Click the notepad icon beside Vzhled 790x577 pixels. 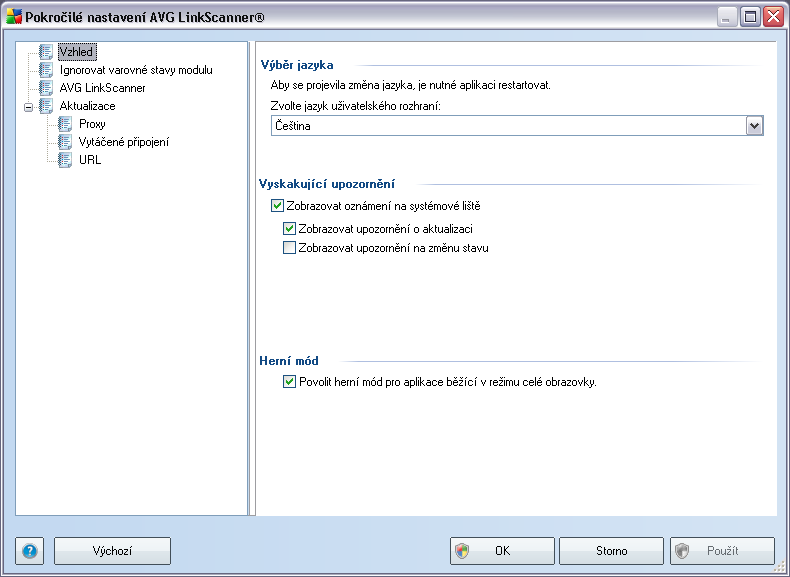click(x=46, y=51)
